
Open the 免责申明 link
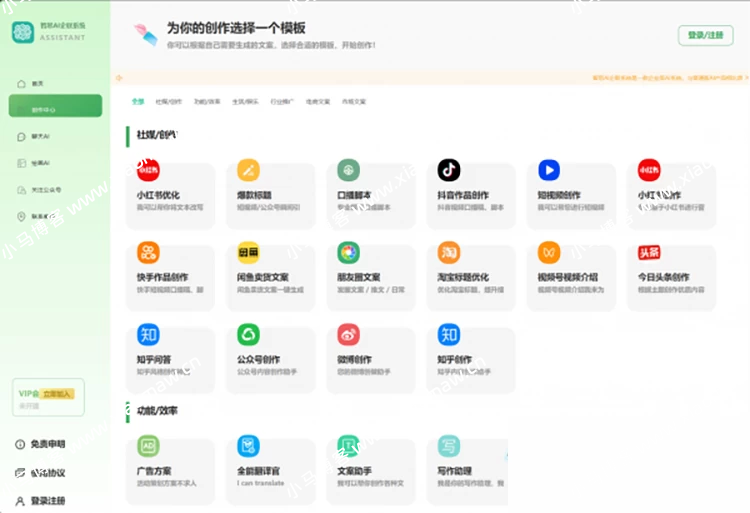coord(46,444)
